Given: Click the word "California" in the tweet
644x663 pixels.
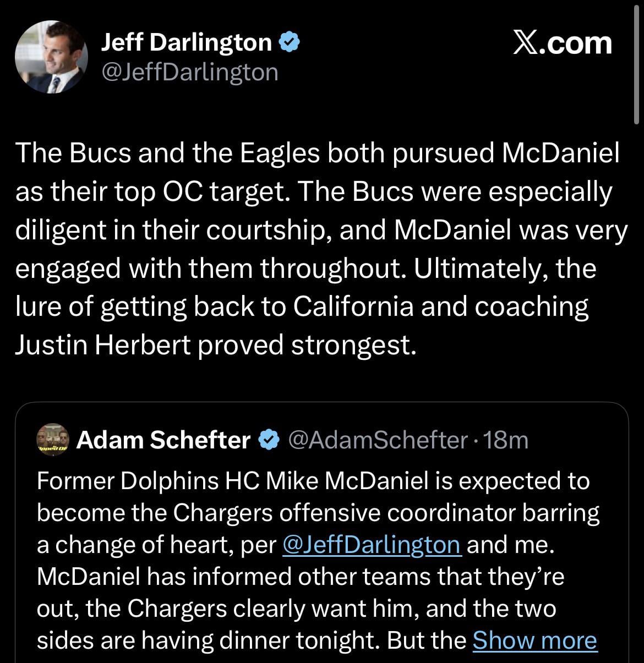Looking at the screenshot, I should pyautogui.click(x=353, y=306).
